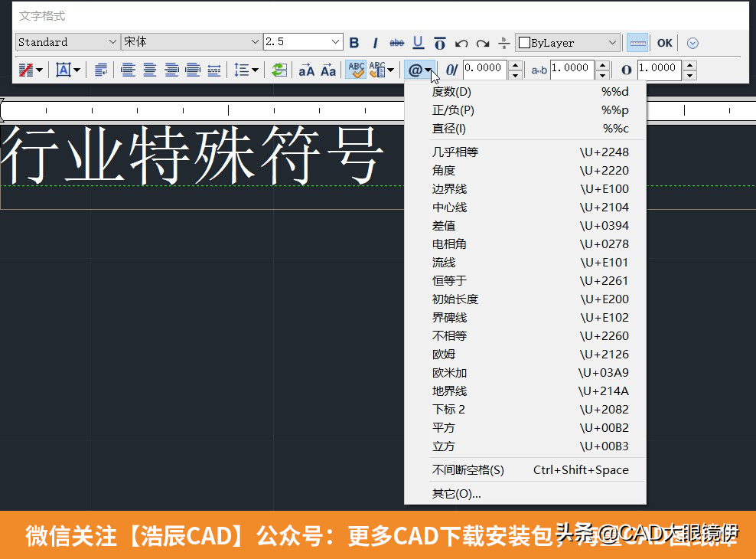
Task: Confirm text editing with OK
Action: pyautogui.click(x=664, y=43)
